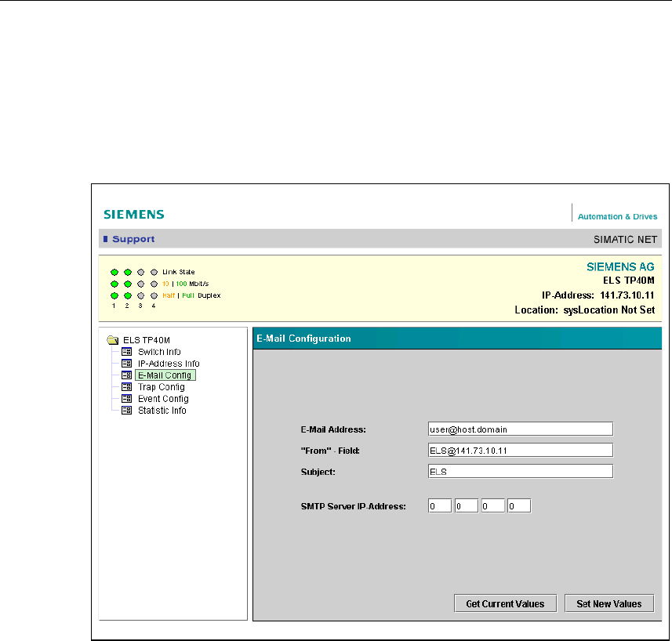
Task: Click port 3 Duplex LED
Action: [x=141, y=295]
